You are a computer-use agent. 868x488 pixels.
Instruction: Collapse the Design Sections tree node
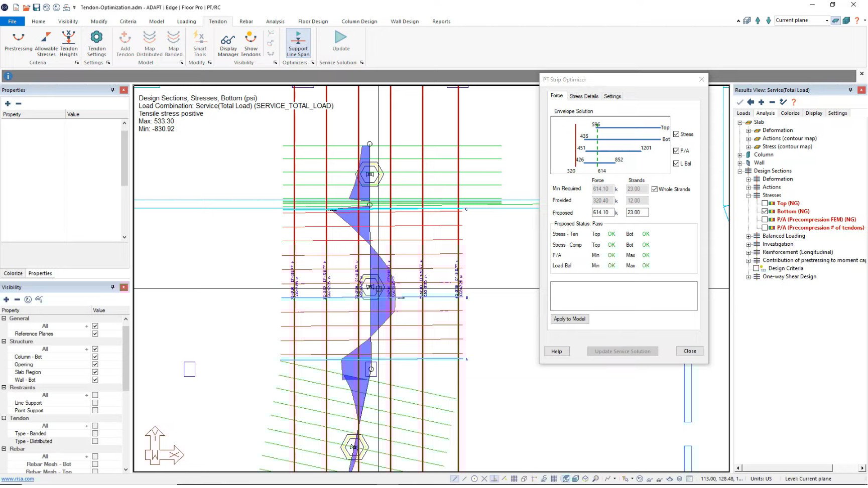click(740, 171)
